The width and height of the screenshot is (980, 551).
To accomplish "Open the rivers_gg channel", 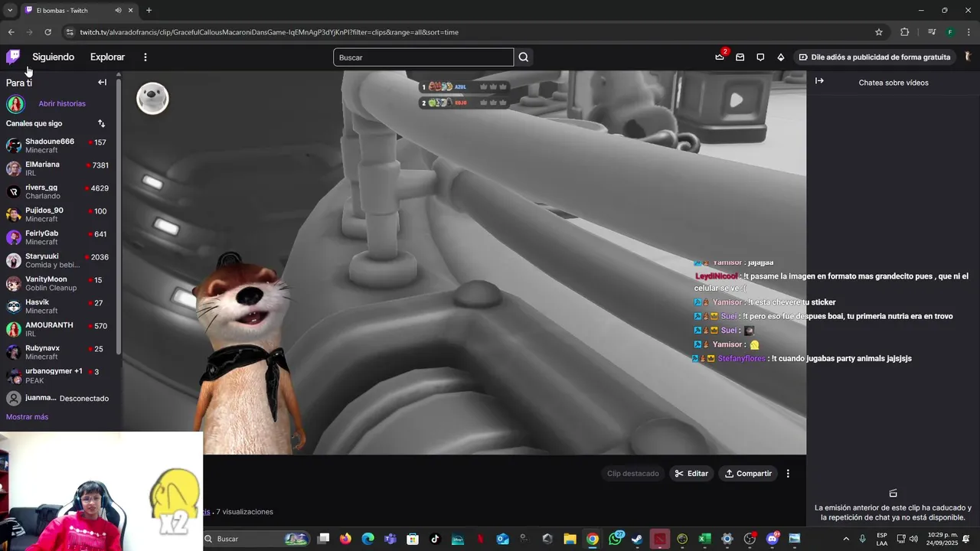I will pyautogui.click(x=58, y=191).
